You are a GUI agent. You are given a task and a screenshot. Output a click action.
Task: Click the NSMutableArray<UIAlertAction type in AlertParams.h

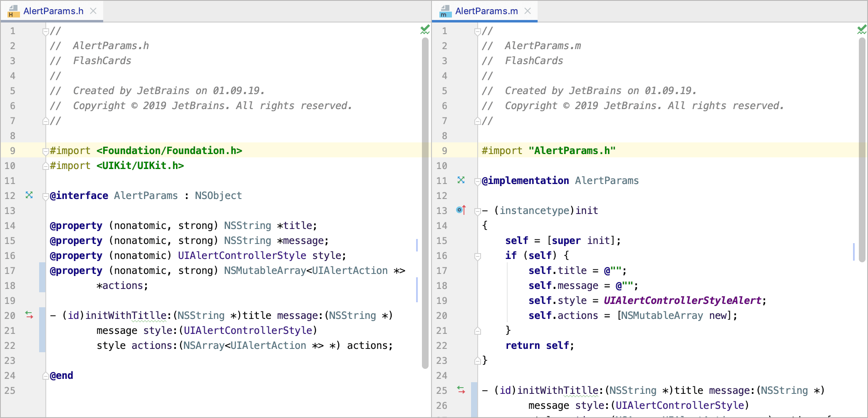[306, 271]
